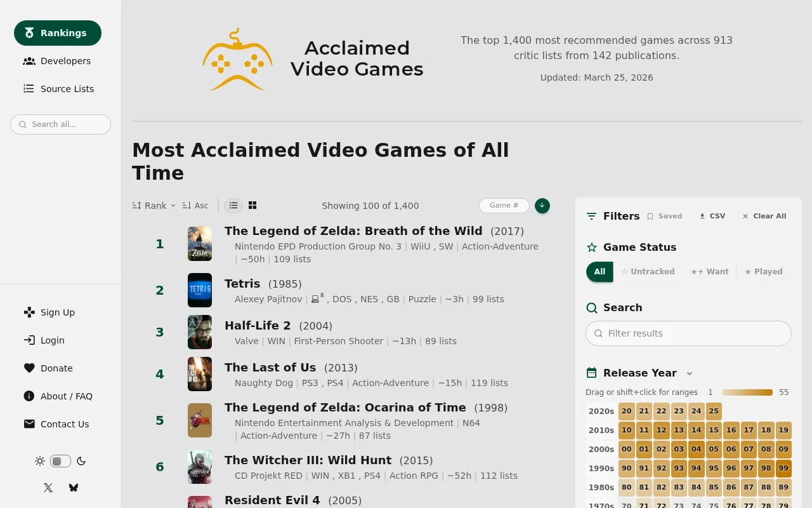This screenshot has height=508, width=812.
Task: Click the Game # jump field
Action: point(504,206)
